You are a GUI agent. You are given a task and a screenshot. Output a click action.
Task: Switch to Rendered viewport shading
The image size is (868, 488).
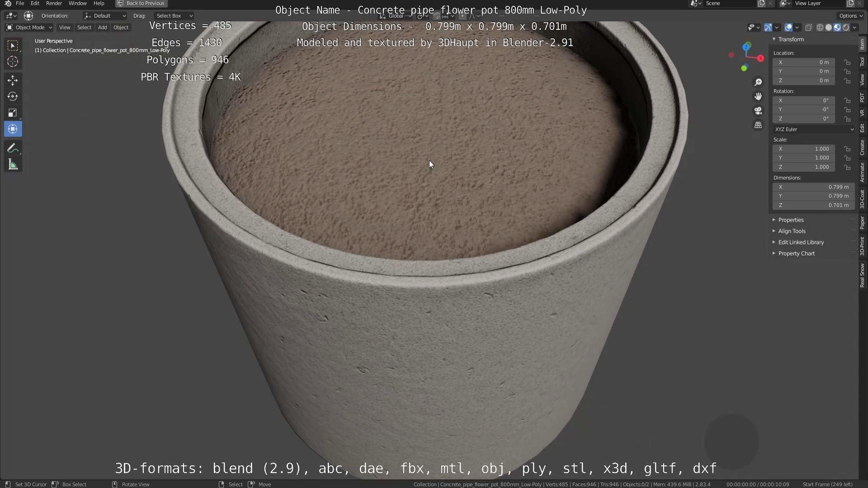point(846,28)
